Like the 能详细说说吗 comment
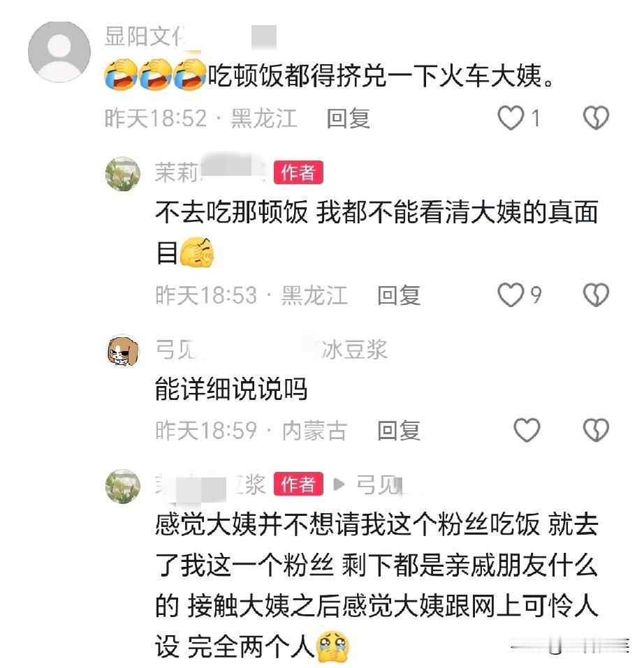644x668 pixels. click(527, 430)
